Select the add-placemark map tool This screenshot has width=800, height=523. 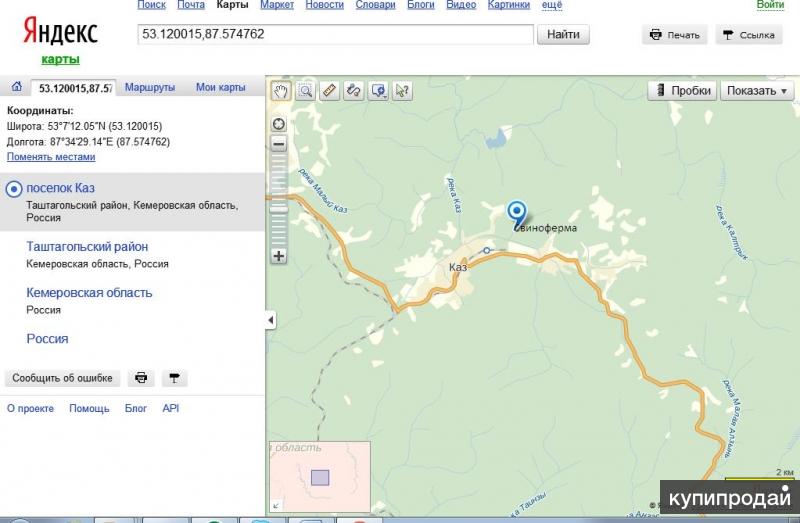click(378, 91)
